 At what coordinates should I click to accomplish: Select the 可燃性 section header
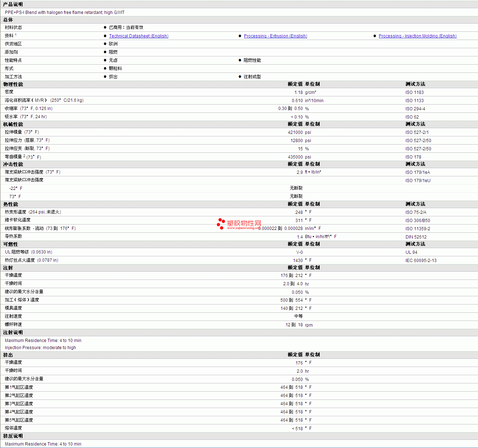pyautogui.click(x=11, y=244)
